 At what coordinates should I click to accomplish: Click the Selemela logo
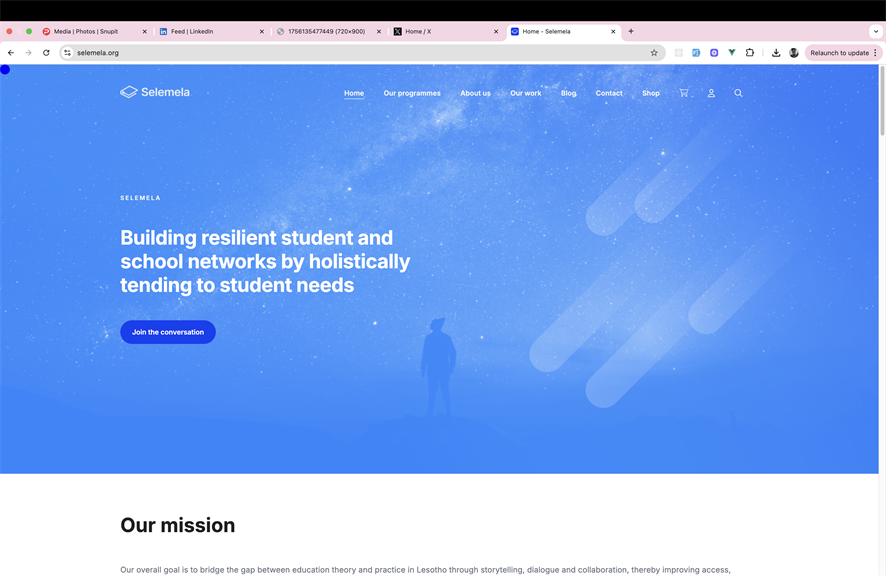coord(155,92)
